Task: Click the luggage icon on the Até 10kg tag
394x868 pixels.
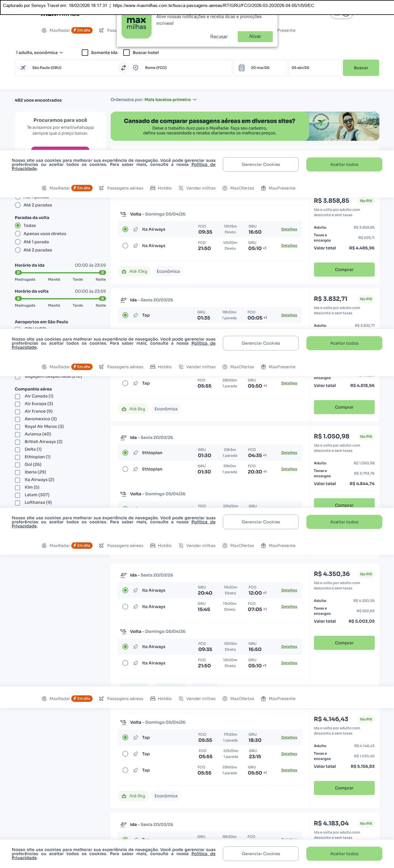Action: click(x=124, y=272)
